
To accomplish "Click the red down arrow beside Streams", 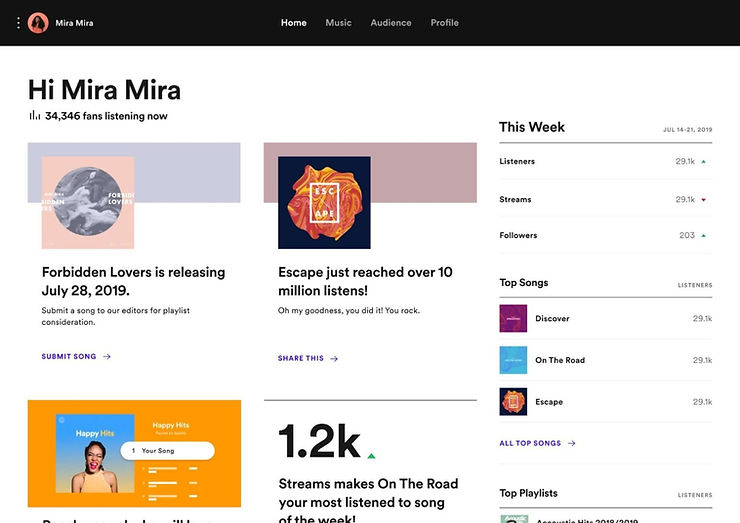I will tap(704, 200).
